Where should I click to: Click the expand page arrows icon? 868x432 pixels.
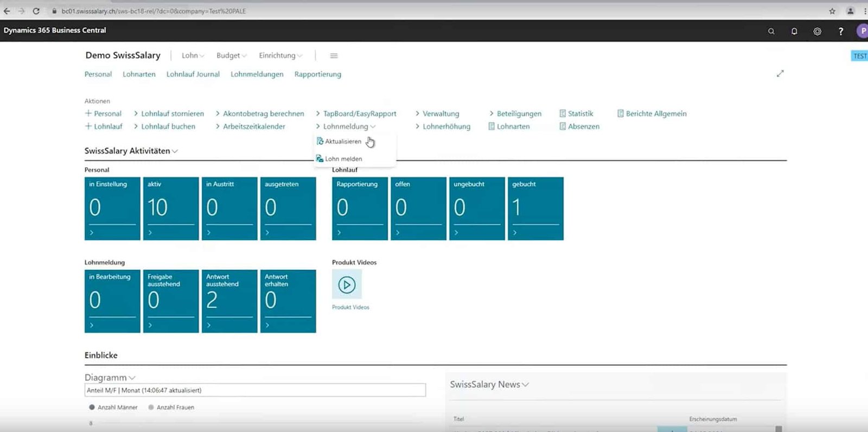click(780, 73)
